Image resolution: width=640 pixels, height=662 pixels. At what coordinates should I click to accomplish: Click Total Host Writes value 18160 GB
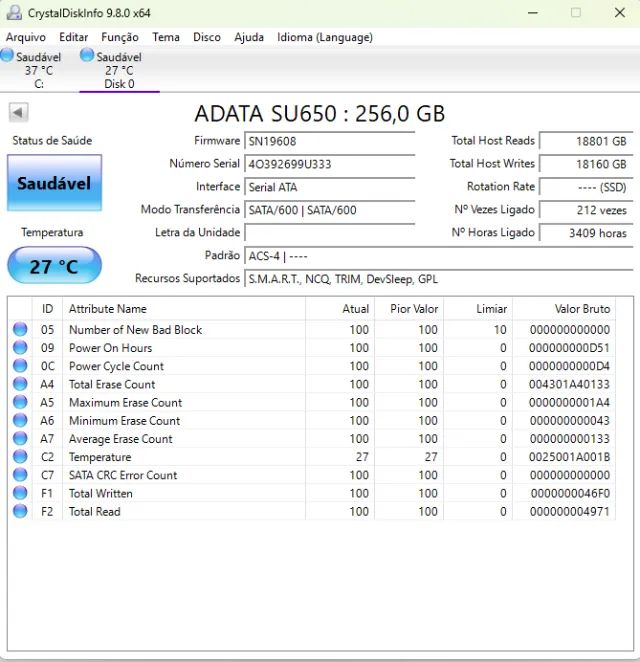(586, 164)
